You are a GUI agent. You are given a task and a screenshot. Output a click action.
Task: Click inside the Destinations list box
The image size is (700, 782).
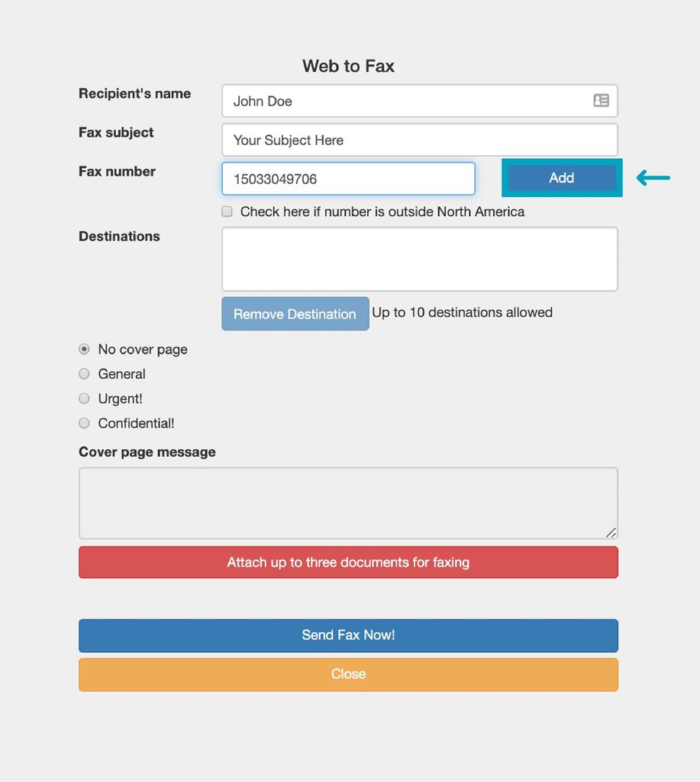[x=419, y=259]
